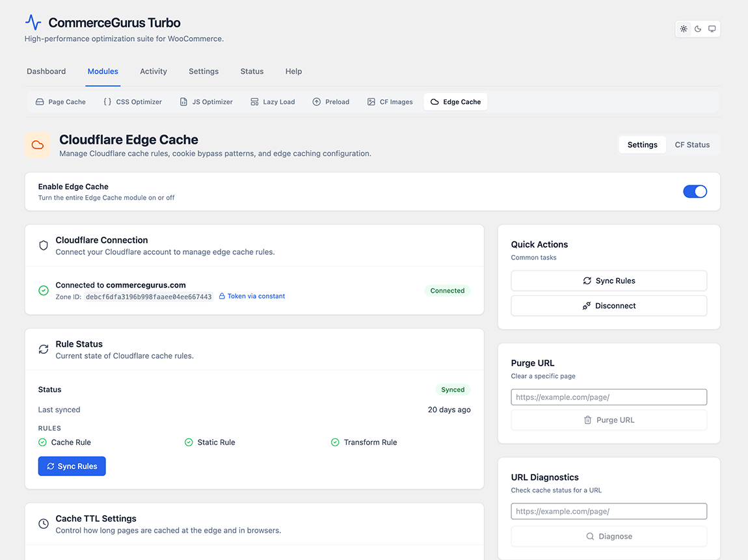The image size is (748, 560).
Task: Click the Synced status badge
Action: (x=453, y=390)
